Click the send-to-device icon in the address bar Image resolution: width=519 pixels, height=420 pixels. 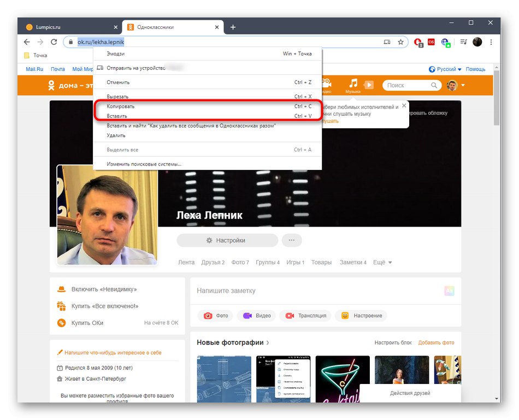pos(387,42)
